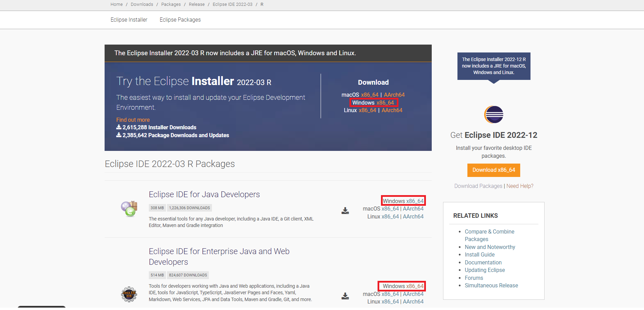
Task: Open the Release breadcrumb link
Action: (x=196, y=4)
